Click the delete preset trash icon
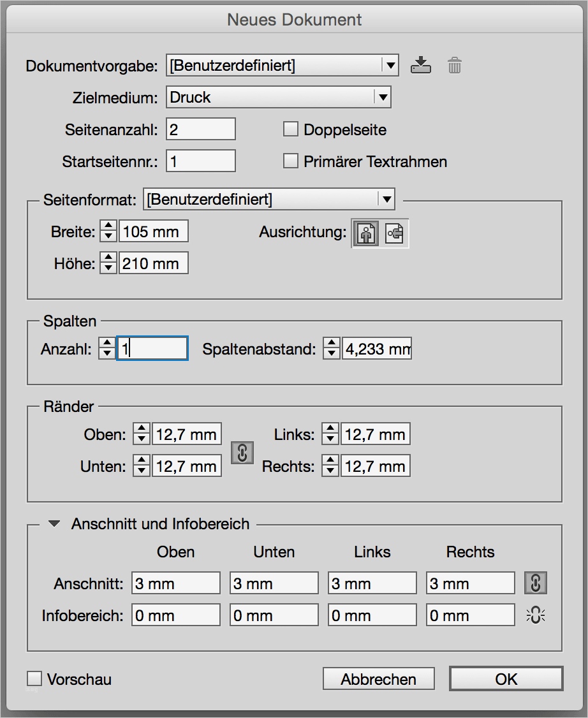 click(453, 64)
